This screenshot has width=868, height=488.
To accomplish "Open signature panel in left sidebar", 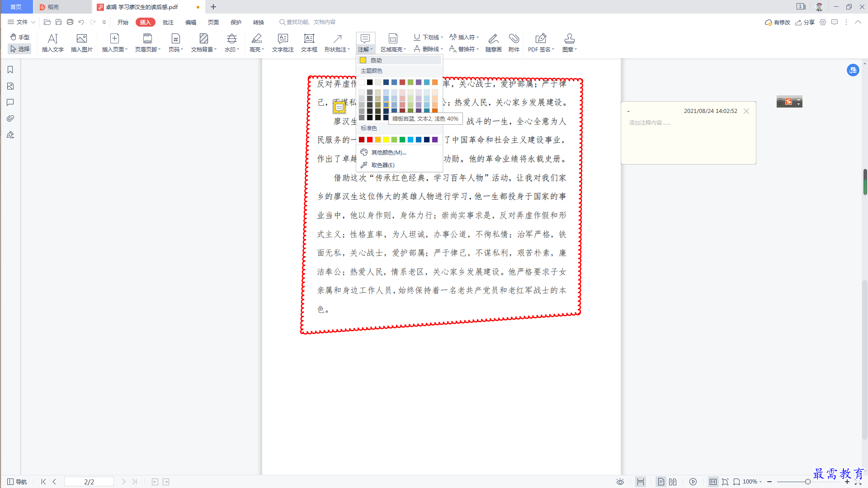I will (x=10, y=135).
